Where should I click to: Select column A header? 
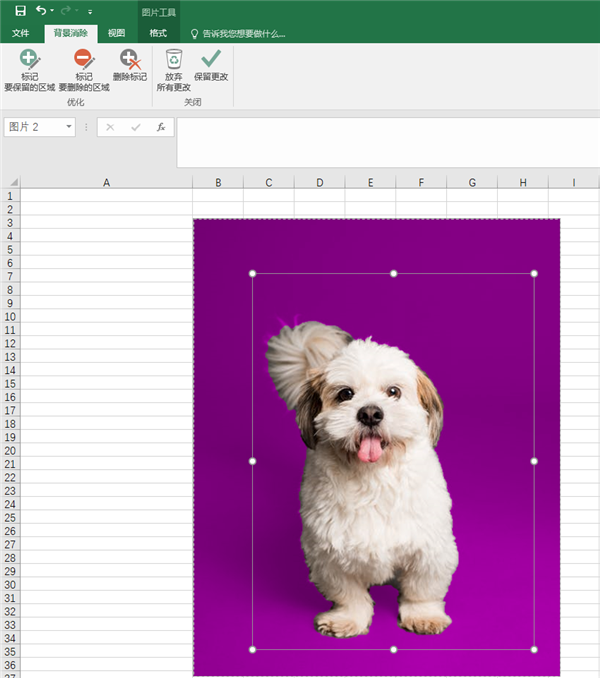click(106, 182)
